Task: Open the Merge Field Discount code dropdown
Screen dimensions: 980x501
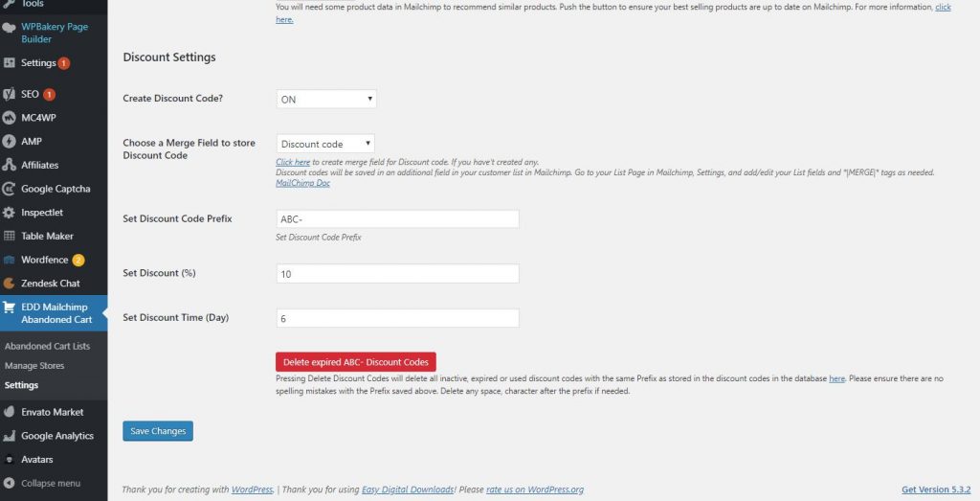Action: pos(325,144)
